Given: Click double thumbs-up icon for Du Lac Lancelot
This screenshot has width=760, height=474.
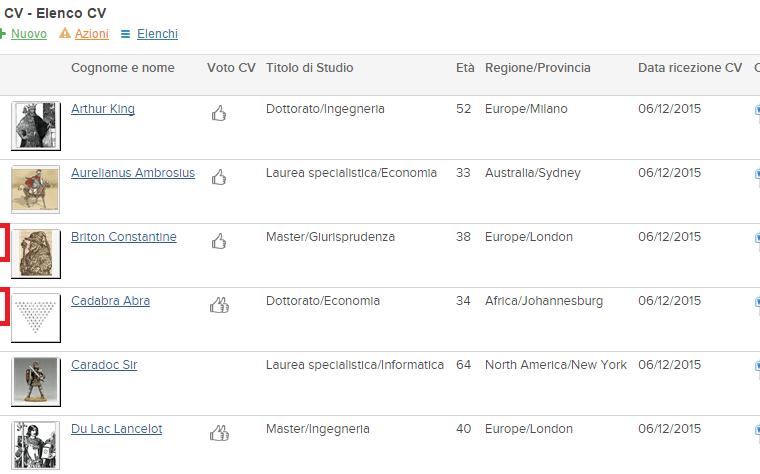Looking at the screenshot, I should pos(219,433).
